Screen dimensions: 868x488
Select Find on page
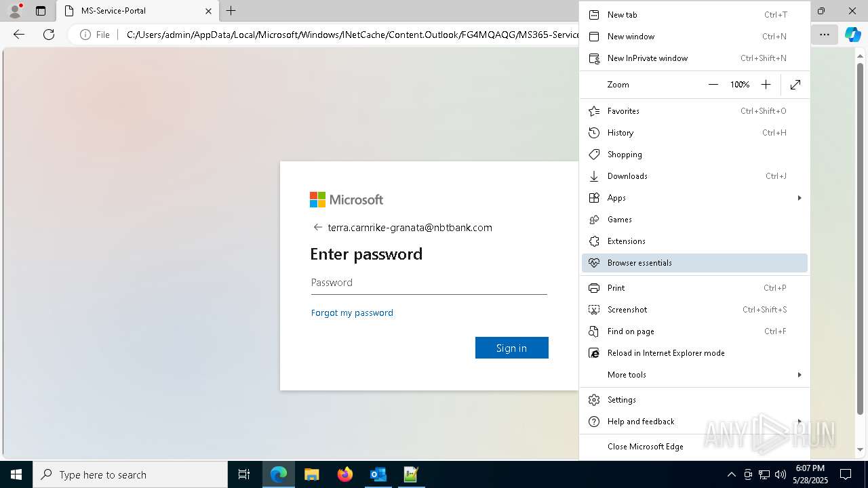tap(694, 331)
